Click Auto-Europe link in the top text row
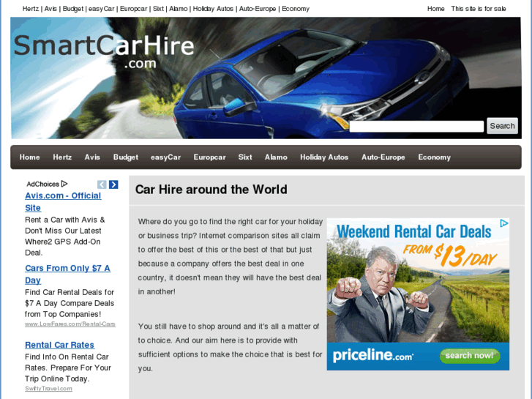This screenshot has width=532, height=399. (258, 9)
